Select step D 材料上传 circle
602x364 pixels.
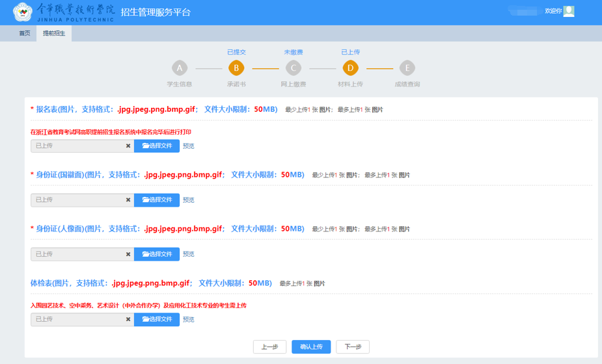tap(350, 68)
